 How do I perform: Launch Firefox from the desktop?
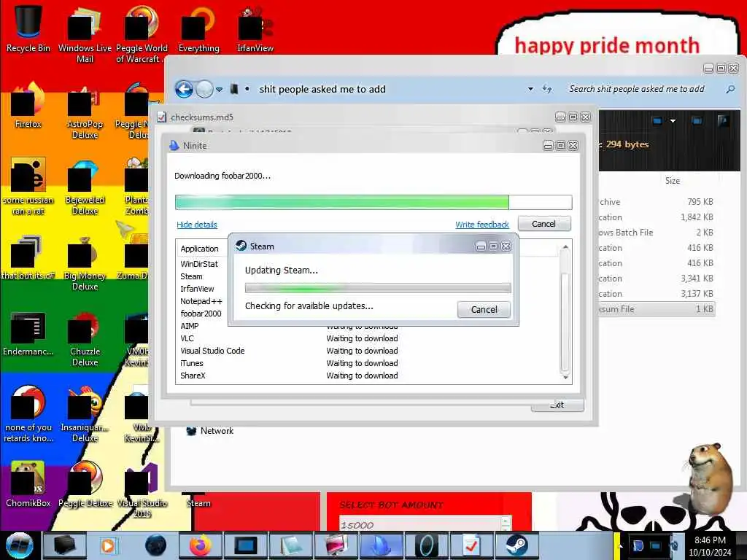28,105
